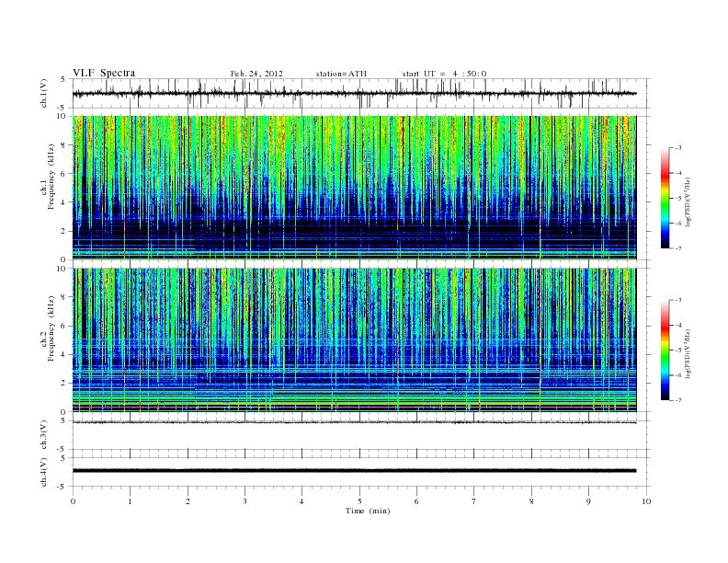
Task: Click the ch.1 voltage waveform trace panel
Action: point(360,93)
